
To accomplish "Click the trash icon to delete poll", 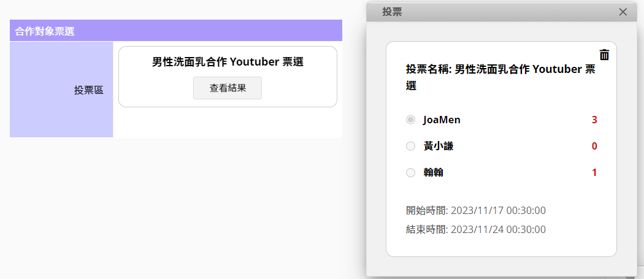I will click(x=604, y=55).
